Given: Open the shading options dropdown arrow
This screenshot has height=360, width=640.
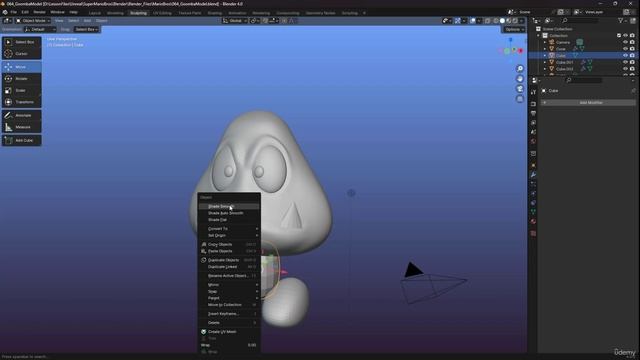Looking at the screenshot, I should pyautogui.click(x=522, y=20).
